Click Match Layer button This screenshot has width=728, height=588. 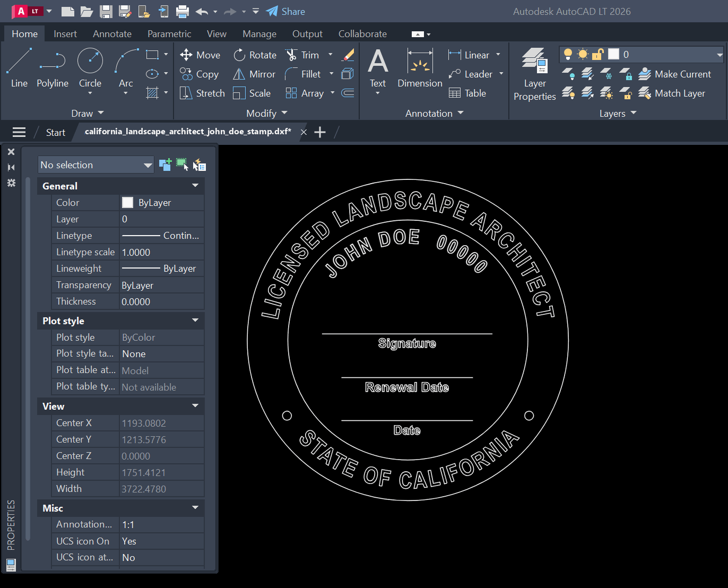[672, 93]
